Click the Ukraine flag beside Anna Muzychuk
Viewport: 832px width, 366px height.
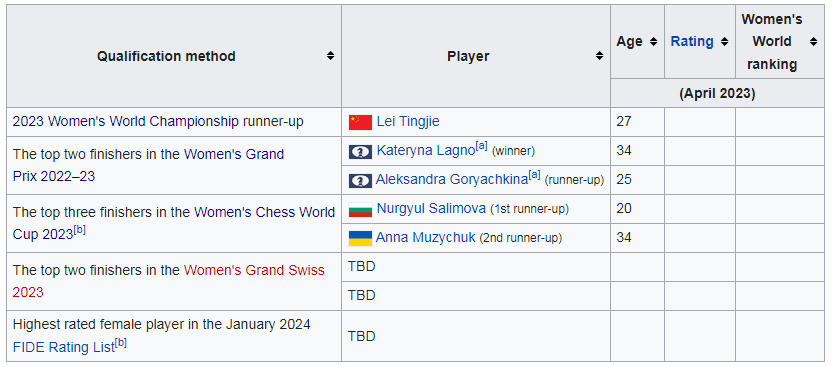tap(360, 238)
